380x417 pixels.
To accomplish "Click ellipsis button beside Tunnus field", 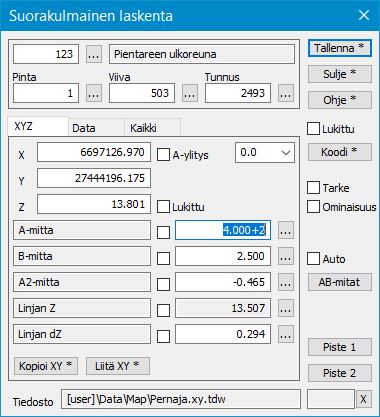I will (x=286, y=93).
